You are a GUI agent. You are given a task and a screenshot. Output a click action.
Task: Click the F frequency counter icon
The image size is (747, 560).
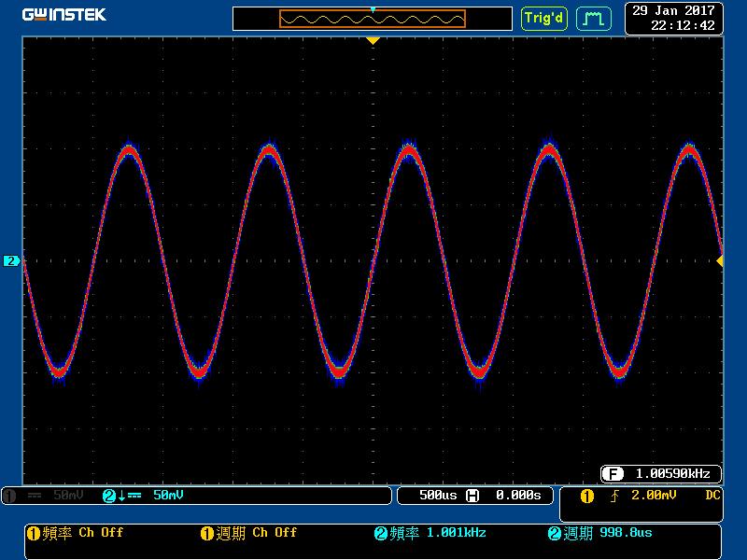613,474
